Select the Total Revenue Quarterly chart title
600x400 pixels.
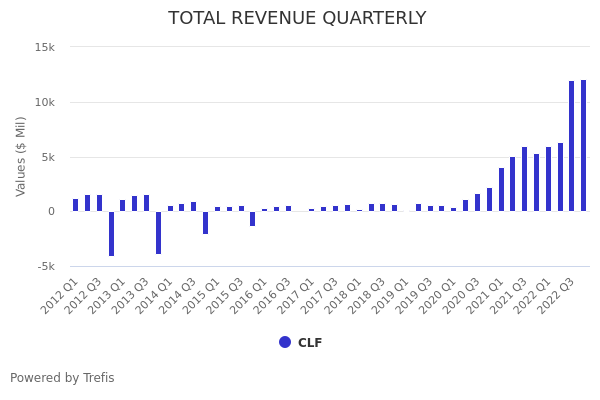[297, 18]
